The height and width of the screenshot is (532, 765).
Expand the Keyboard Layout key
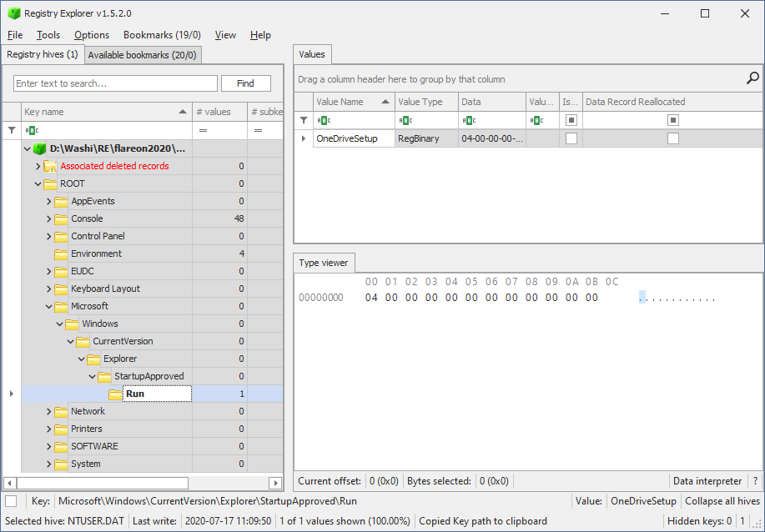tap(48, 289)
